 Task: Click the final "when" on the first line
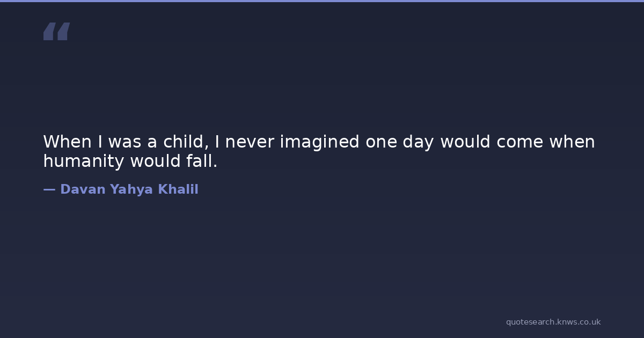point(572,142)
